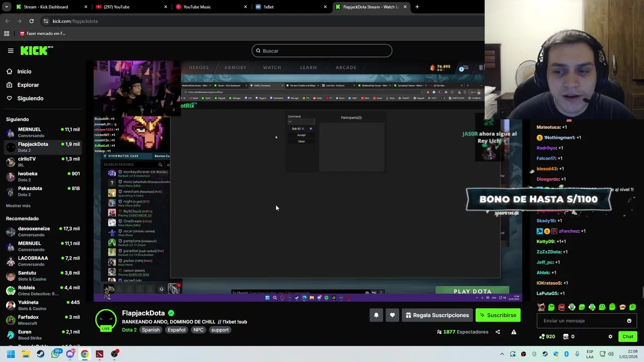The height and width of the screenshot is (362, 644).
Task: Click the green Suscribirse button
Action: [x=498, y=315]
